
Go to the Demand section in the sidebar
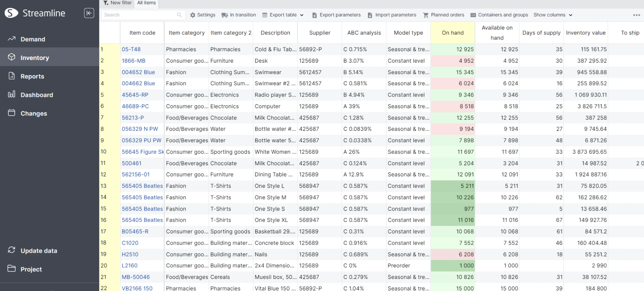[x=33, y=39]
